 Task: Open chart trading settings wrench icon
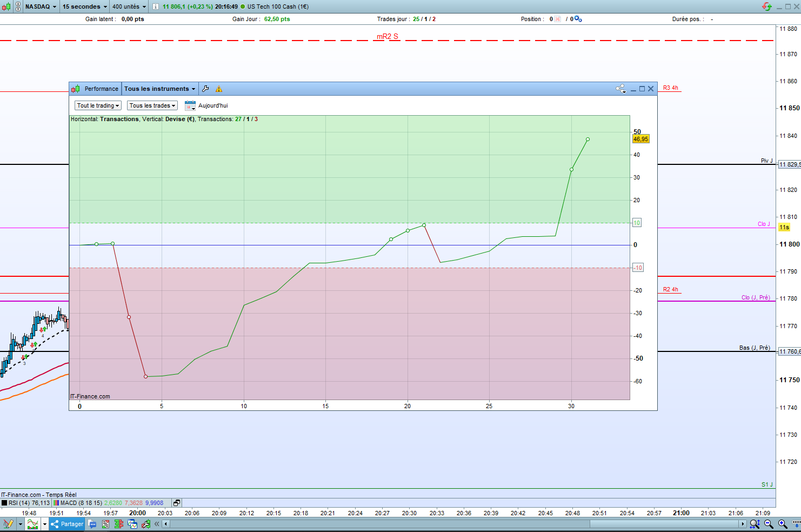tap(146, 524)
